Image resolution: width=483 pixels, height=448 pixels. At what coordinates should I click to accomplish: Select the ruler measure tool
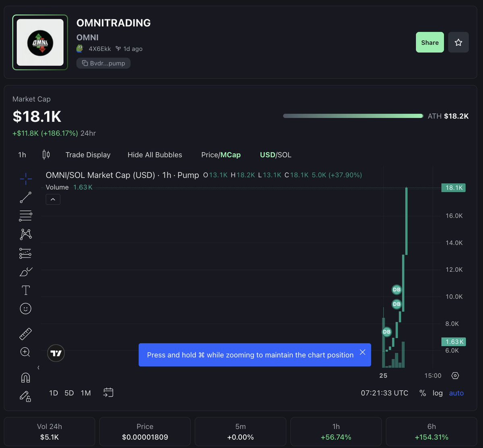25,334
